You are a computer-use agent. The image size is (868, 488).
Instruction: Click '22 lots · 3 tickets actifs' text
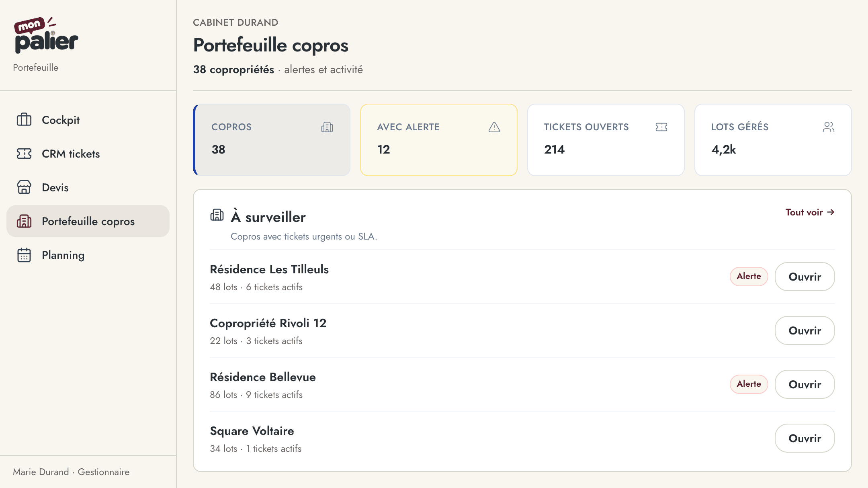[256, 341]
